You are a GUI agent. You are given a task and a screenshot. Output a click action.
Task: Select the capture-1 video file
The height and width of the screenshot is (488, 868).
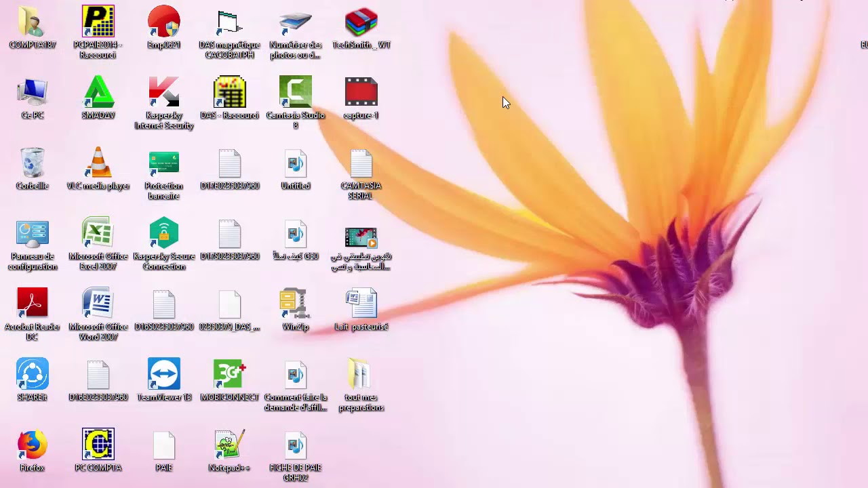click(x=361, y=92)
